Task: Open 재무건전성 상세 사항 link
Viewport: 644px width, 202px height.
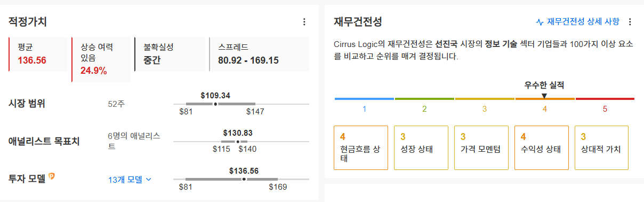Action: coord(583,22)
